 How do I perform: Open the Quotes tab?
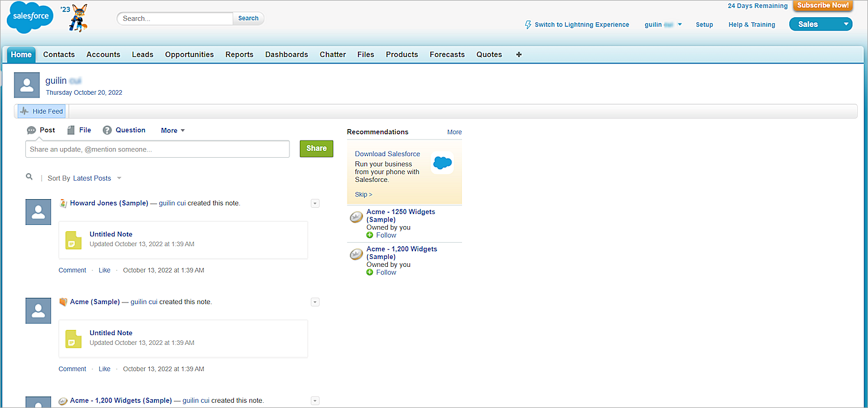489,55
